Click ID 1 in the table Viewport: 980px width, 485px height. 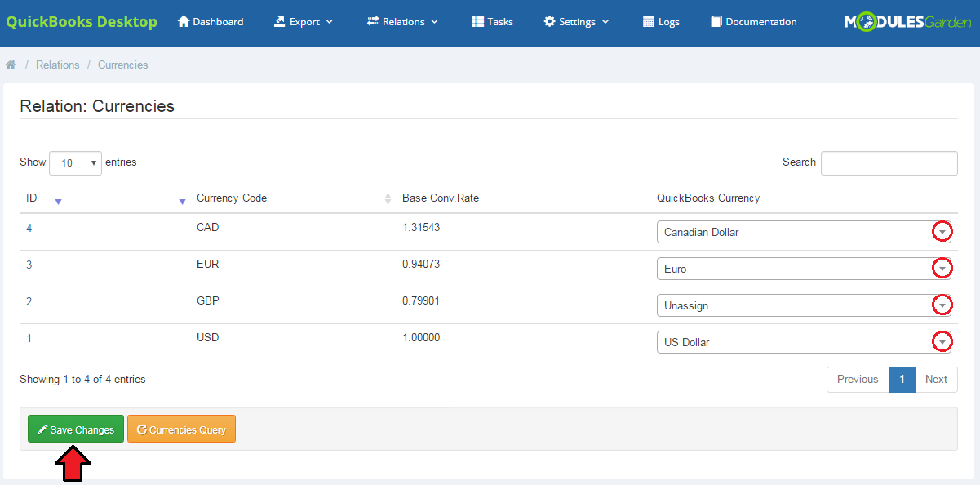pyautogui.click(x=29, y=338)
